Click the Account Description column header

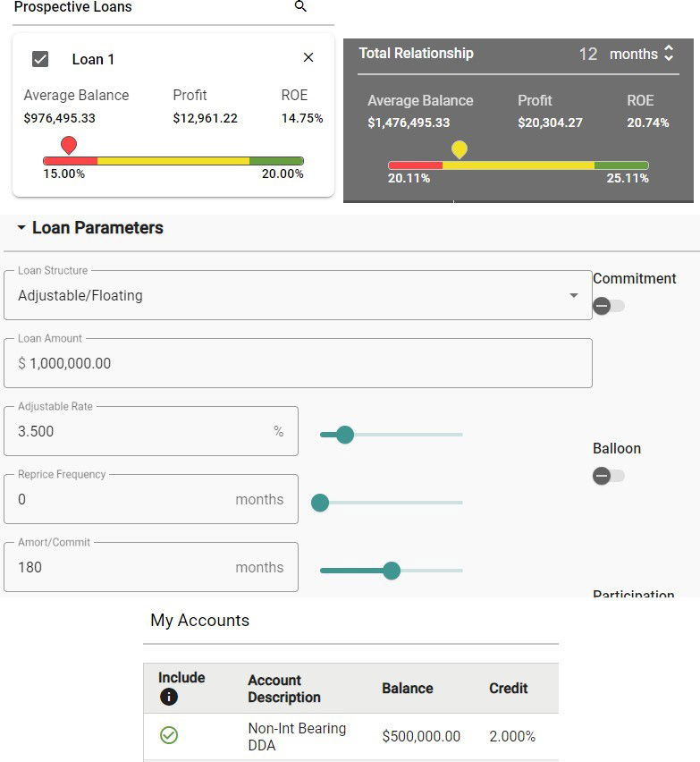tap(283, 689)
